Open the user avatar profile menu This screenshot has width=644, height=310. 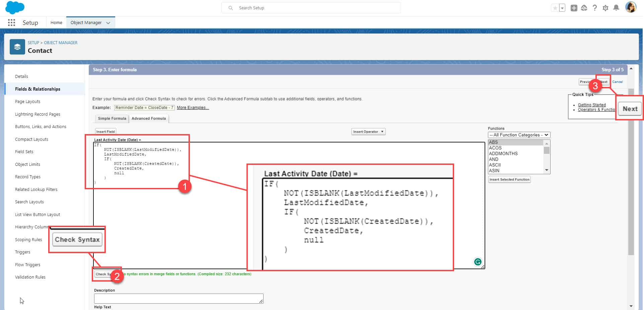point(631,7)
